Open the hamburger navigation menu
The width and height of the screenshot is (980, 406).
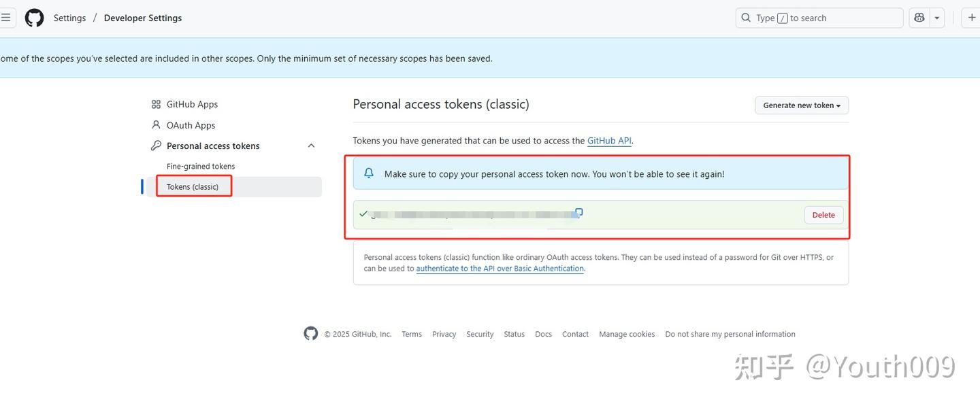(x=5, y=18)
